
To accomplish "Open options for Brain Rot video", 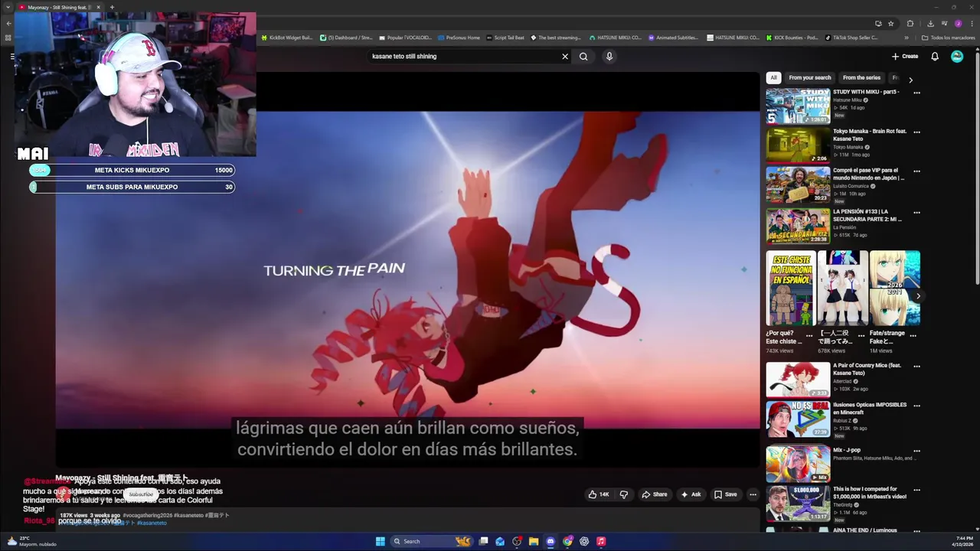I will point(916,132).
